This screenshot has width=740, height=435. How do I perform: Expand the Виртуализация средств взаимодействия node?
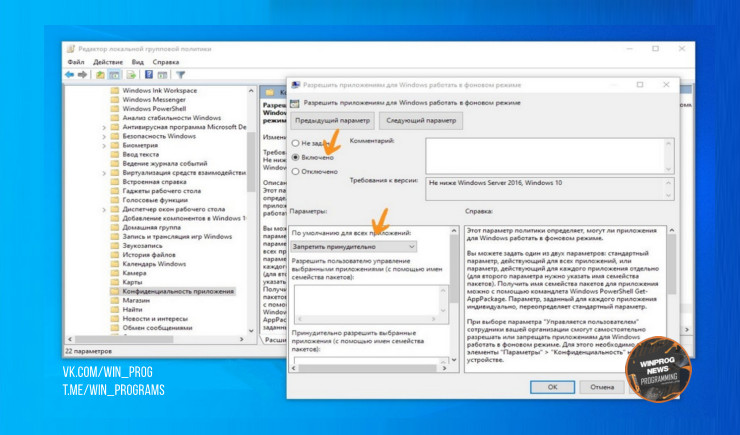coord(104,173)
